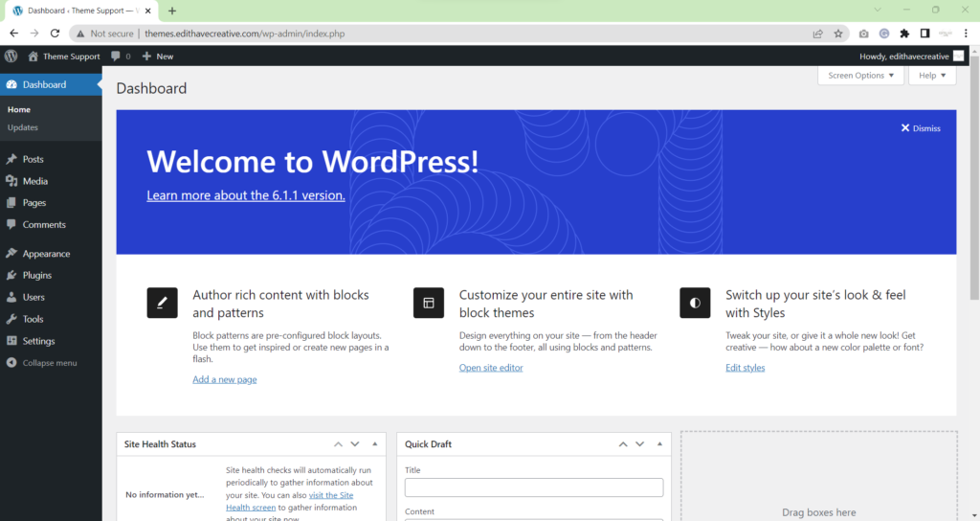980x521 pixels.
Task: Click the WordPress logo in admin bar
Action: coord(11,57)
